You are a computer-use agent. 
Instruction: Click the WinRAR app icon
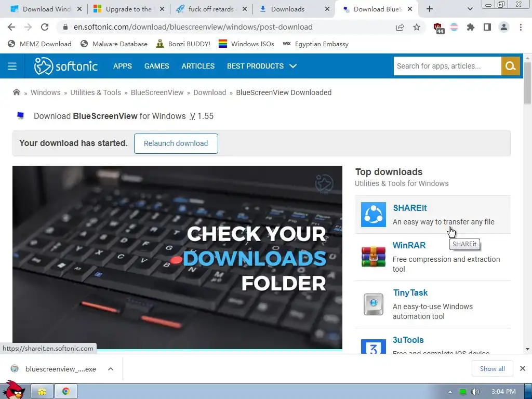tap(373, 257)
